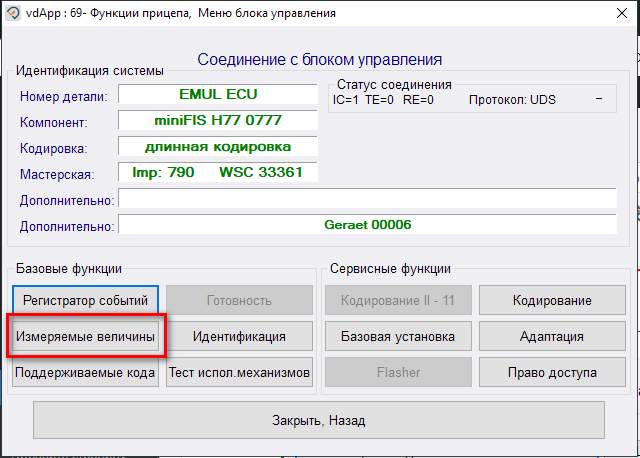This screenshot has height=458, width=640.
Task: Click the Компонент: label
Action: (x=53, y=122)
